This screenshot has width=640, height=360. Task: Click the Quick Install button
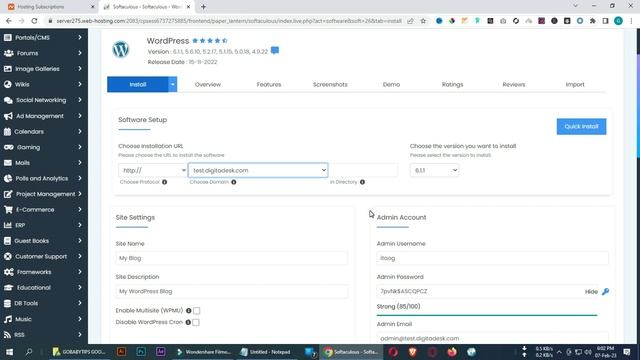point(581,127)
